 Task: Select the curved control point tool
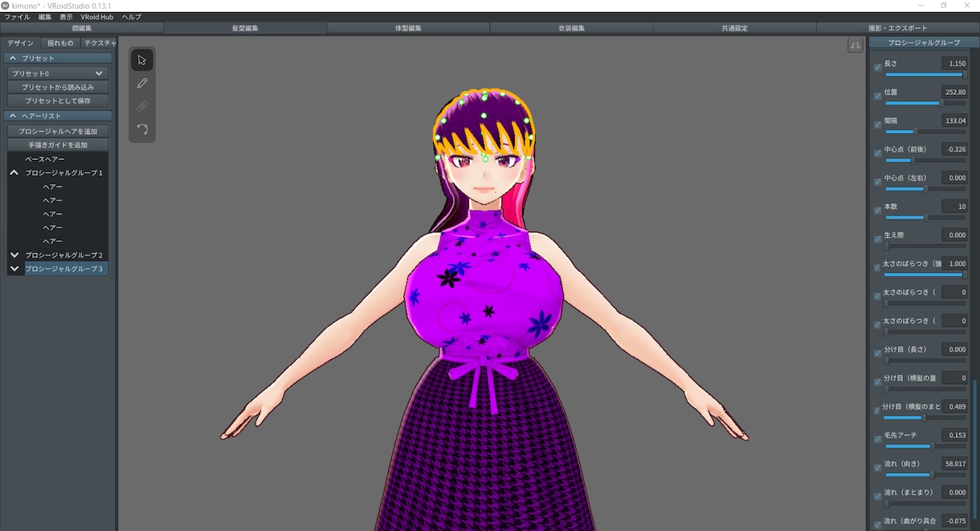tap(142, 129)
